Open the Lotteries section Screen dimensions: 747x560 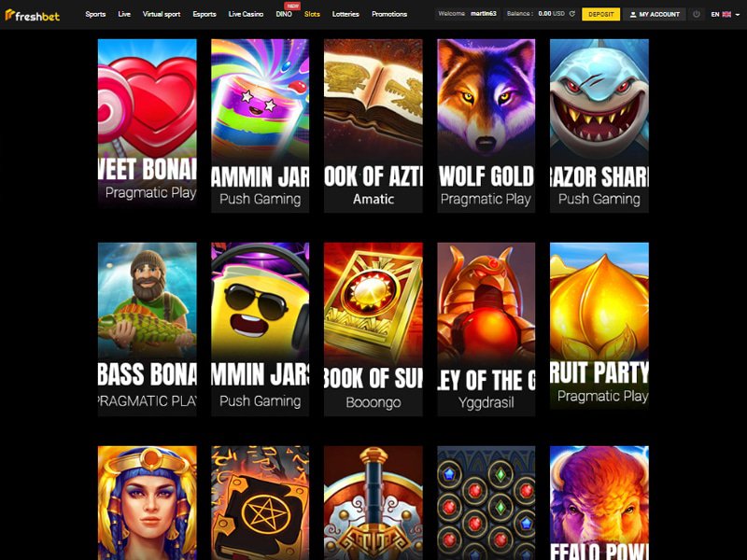tap(345, 14)
